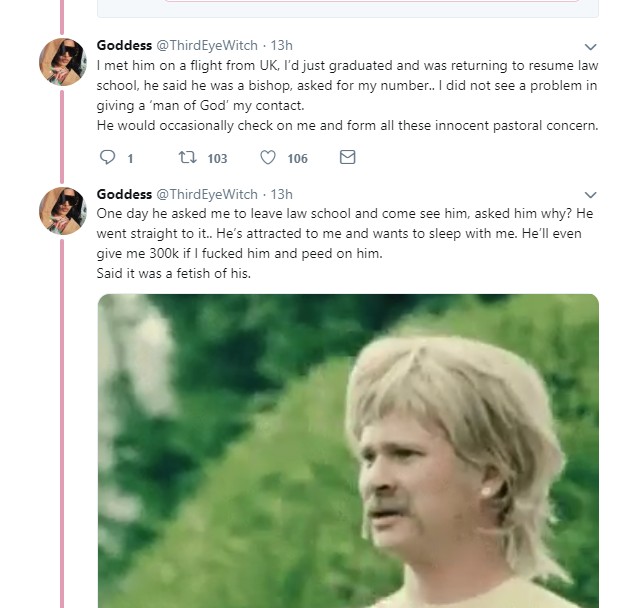Screen dimensions: 631x608
Task: Click the reply count number 1
Action: pyautogui.click(x=130, y=159)
